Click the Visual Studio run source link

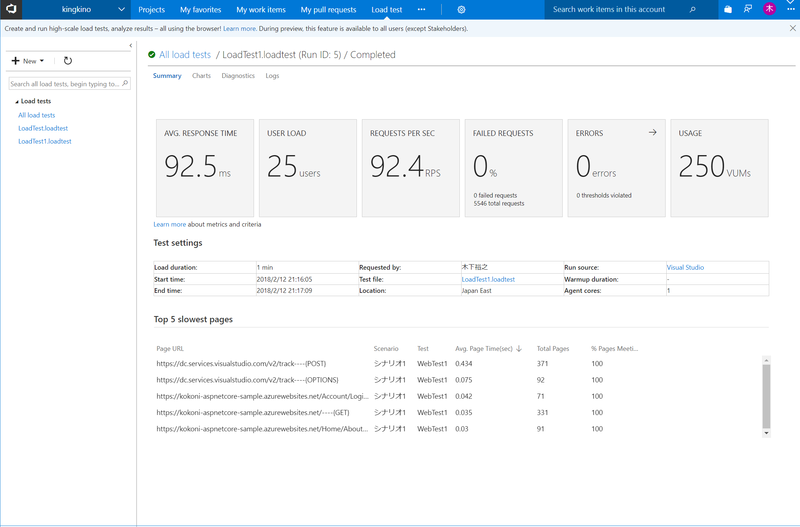pos(685,267)
